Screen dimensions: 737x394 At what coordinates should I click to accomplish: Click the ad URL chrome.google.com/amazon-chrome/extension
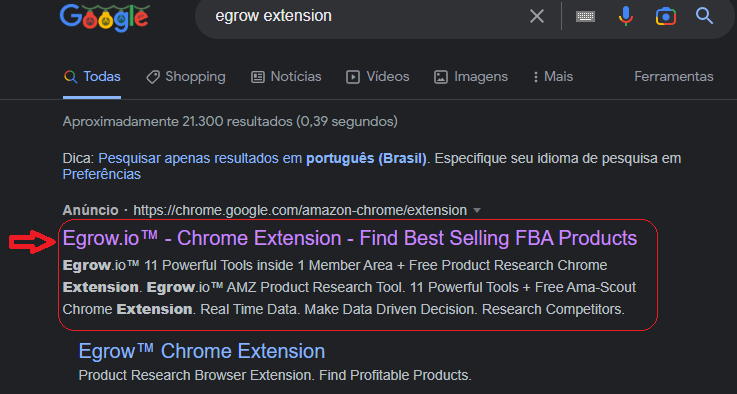click(300, 210)
